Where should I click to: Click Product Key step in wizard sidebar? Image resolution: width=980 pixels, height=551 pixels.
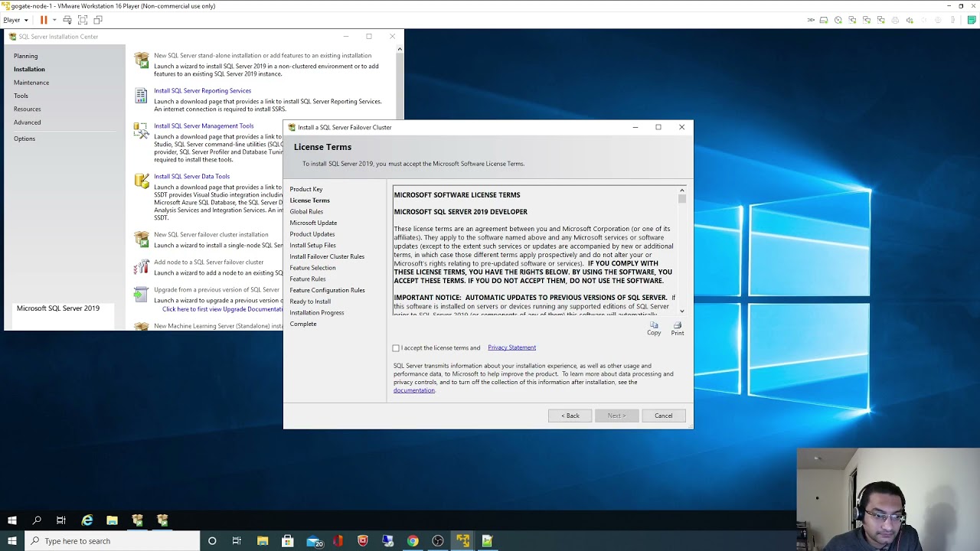306,189
